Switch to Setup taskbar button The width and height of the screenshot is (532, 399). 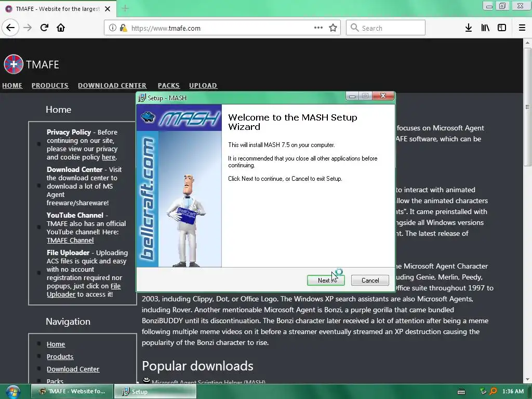pyautogui.click(x=155, y=392)
